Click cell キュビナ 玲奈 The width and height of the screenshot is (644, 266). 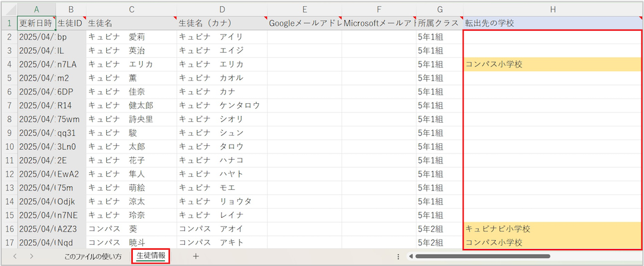(x=131, y=214)
